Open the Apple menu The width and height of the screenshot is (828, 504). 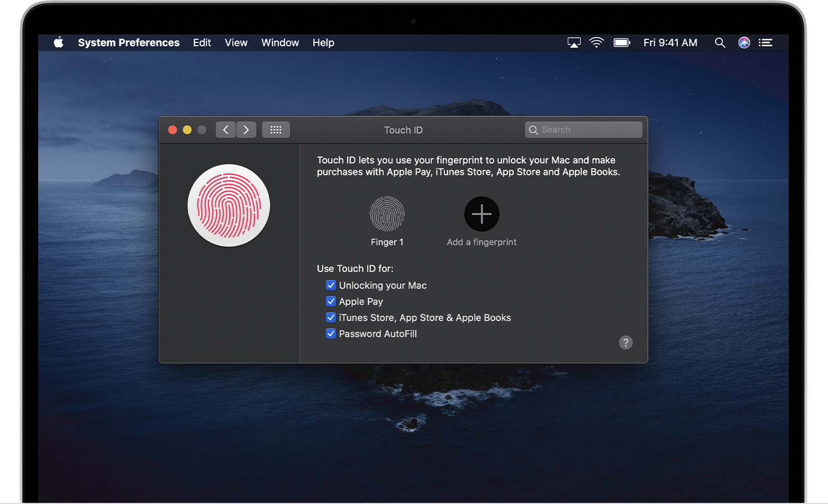coord(58,42)
